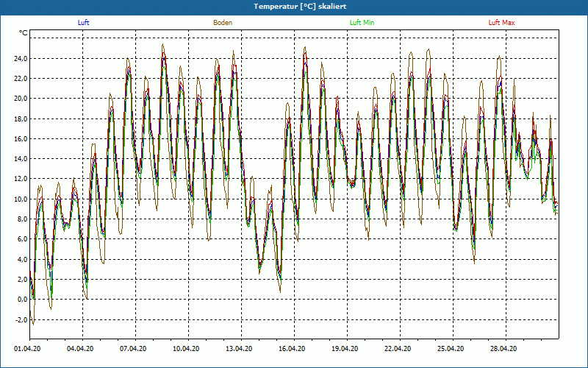Image resolution: width=588 pixels, height=368 pixels.
Task: Click the -2,0 y-axis value
Action: click(21, 319)
